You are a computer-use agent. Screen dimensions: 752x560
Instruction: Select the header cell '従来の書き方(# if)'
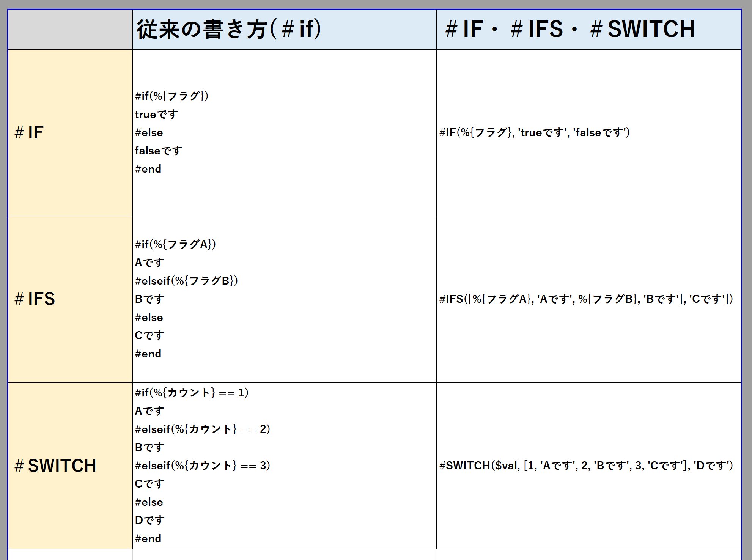click(285, 29)
